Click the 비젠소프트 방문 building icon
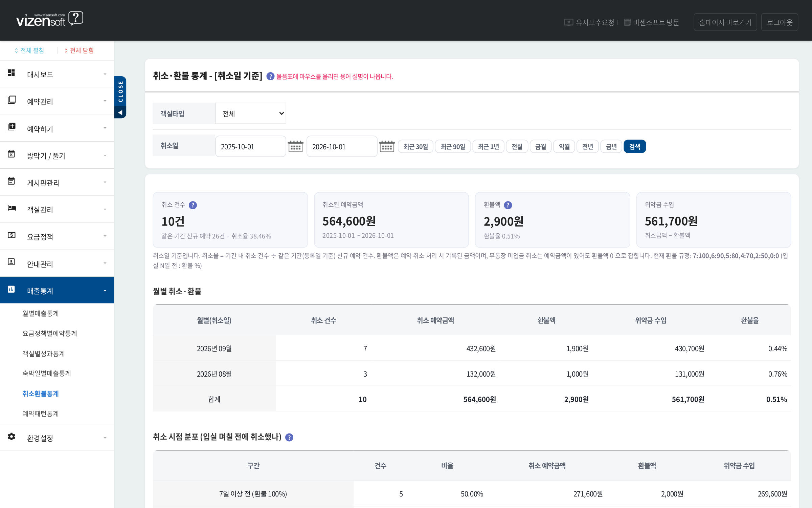This screenshot has width=812, height=508. tap(627, 22)
